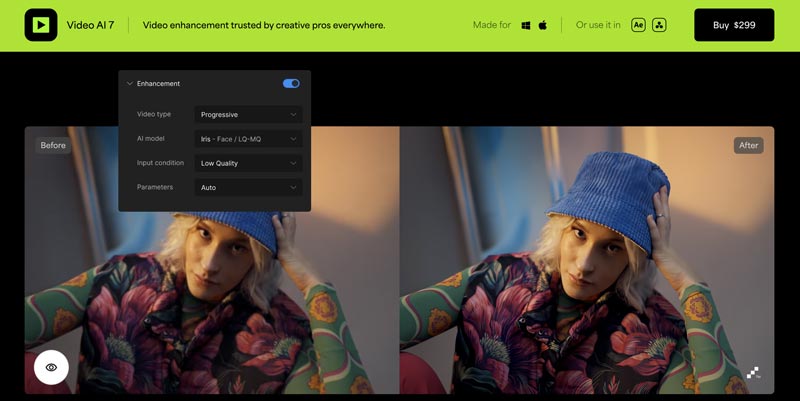Collapse the Enhancement section chevron

[130, 83]
